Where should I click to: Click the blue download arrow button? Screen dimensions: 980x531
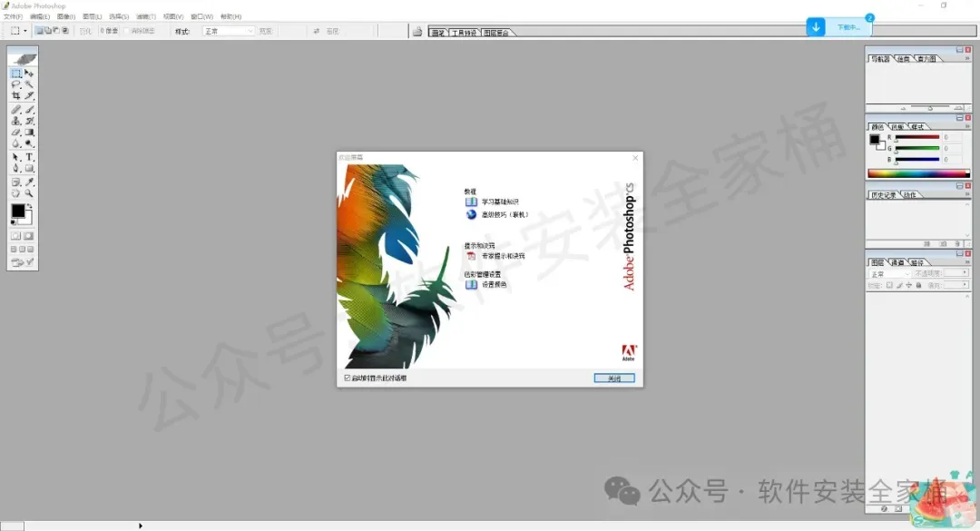coord(816,27)
